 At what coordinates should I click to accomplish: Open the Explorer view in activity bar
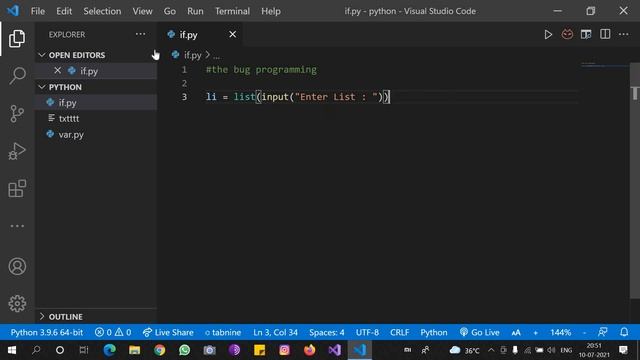tap(17, 38)
